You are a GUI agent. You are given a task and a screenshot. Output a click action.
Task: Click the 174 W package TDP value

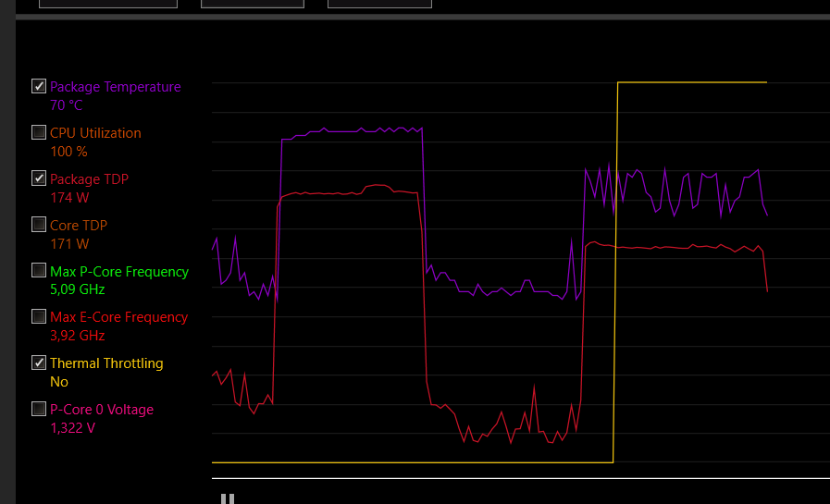coord(69,198)
